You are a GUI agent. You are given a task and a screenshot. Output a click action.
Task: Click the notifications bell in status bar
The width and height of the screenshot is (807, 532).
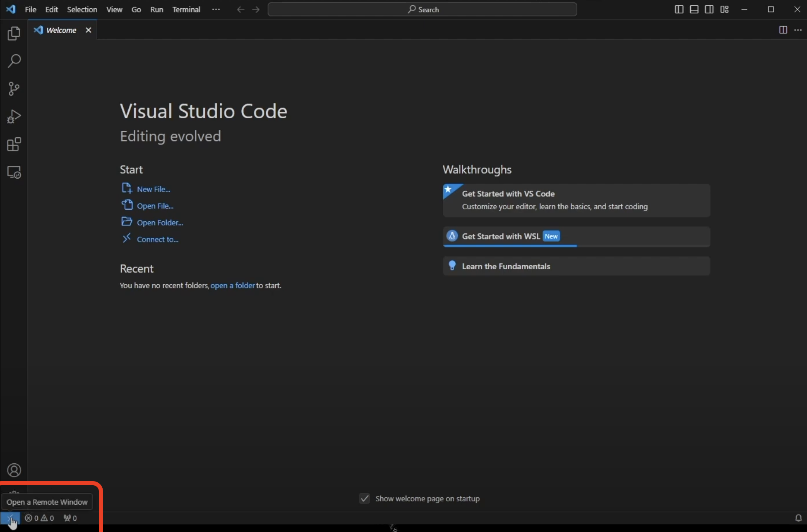pyautogui.click(x=798, y=518)
